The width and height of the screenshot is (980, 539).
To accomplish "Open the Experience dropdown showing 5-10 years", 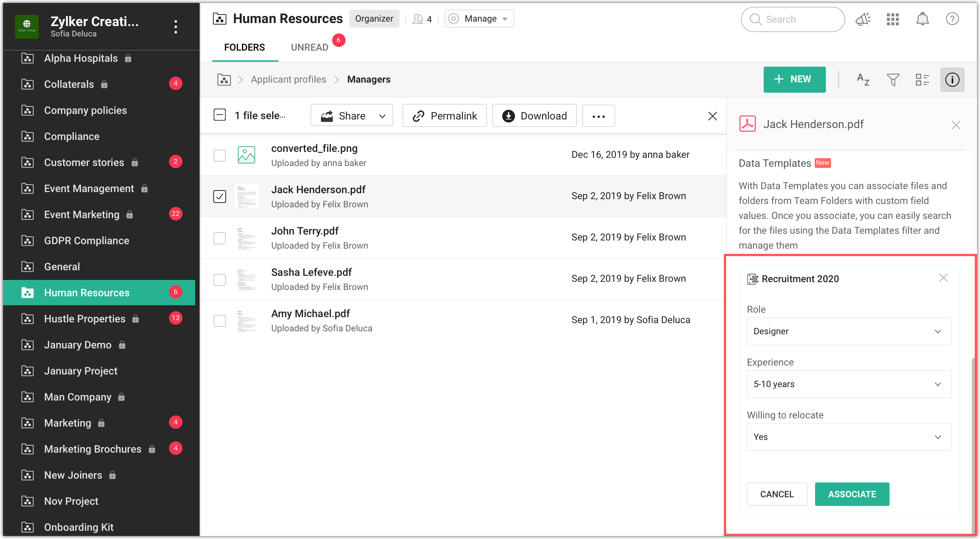I will pyautogui.click(x=849, y=384).
